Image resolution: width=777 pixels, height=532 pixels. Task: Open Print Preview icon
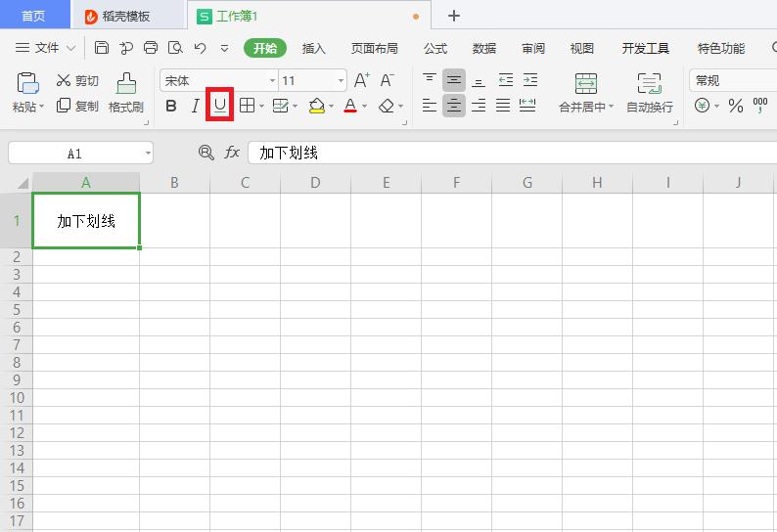175,48
